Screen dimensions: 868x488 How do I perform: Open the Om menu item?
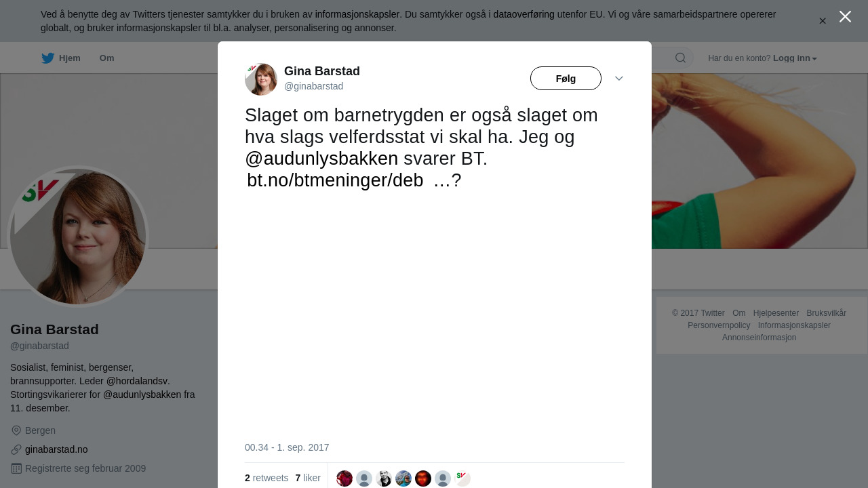pos(106,58)
